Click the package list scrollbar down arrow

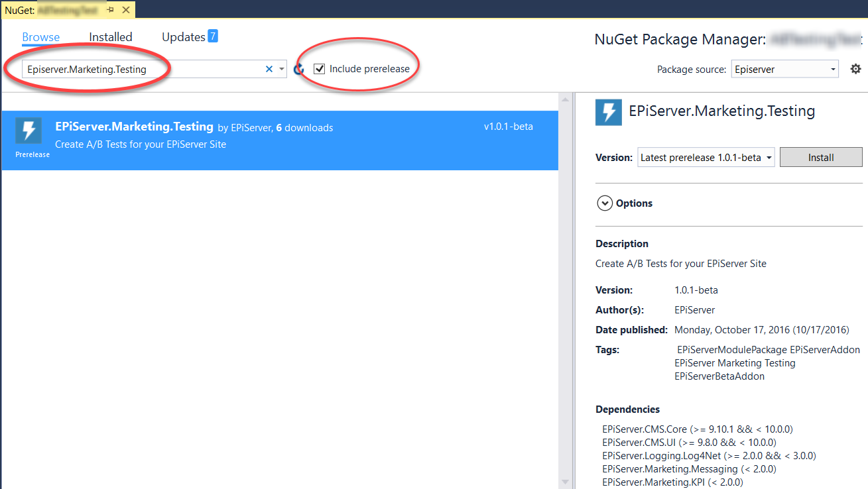pos(565,482)
